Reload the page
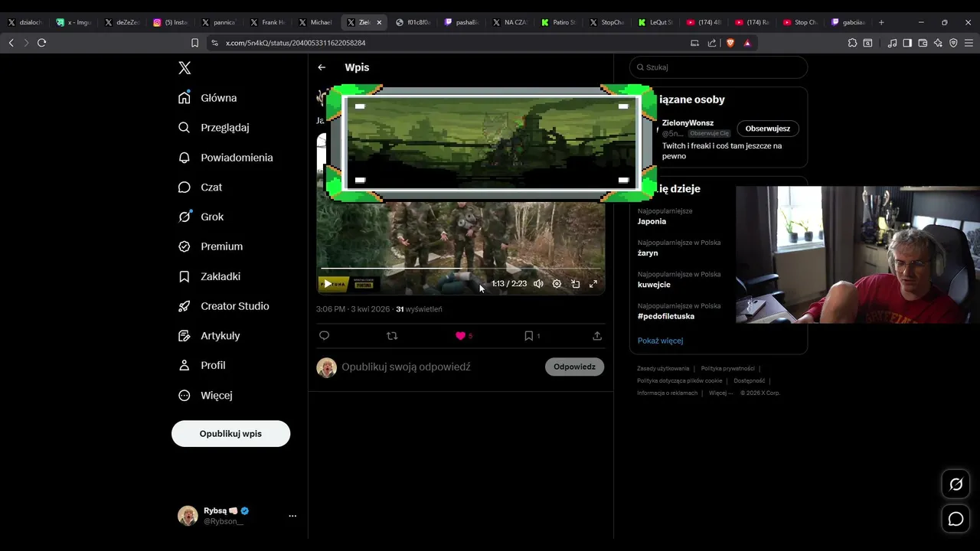Screen dimensions: 980x551 click(x=41, y=43)
